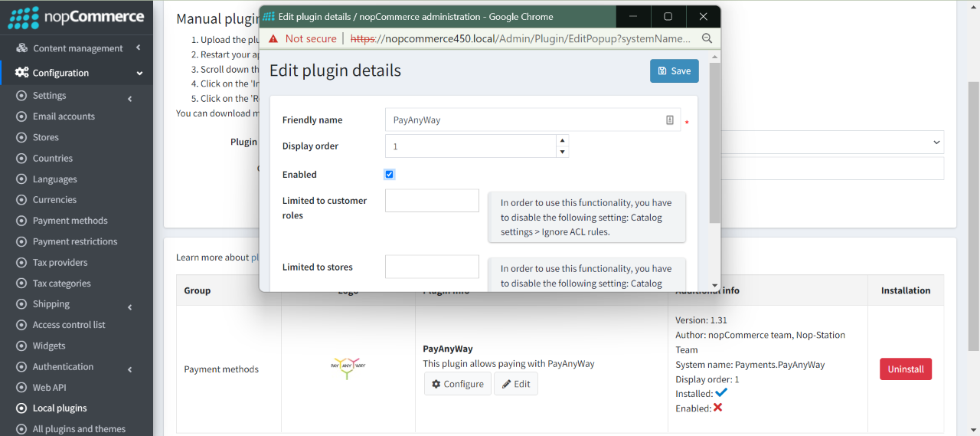Click the Languages bullet icon

click(21, 179)
